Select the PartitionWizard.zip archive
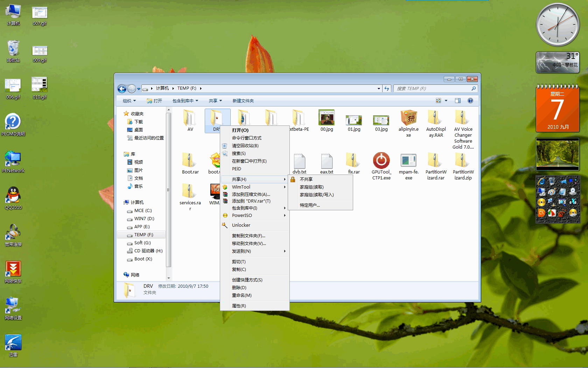Viewport: 588px width, 368px height. click(x=463, y=166)
